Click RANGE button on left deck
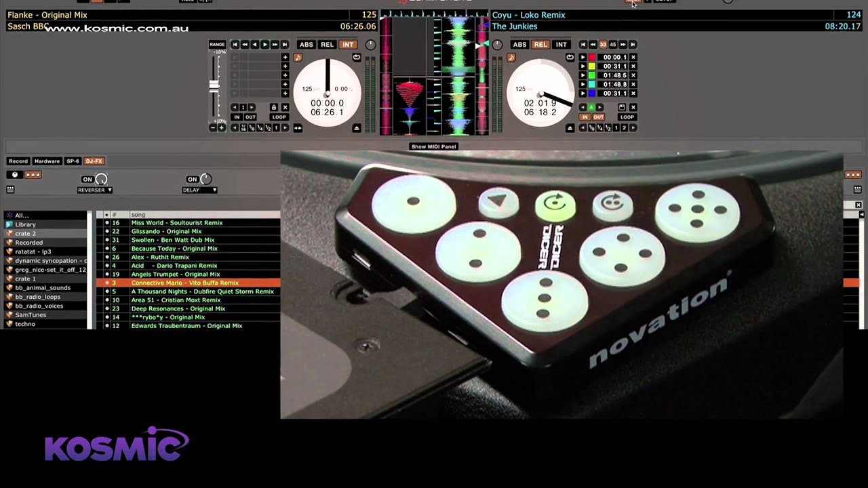The height and width of the screenshot is (488, 868). coord(217,45)
